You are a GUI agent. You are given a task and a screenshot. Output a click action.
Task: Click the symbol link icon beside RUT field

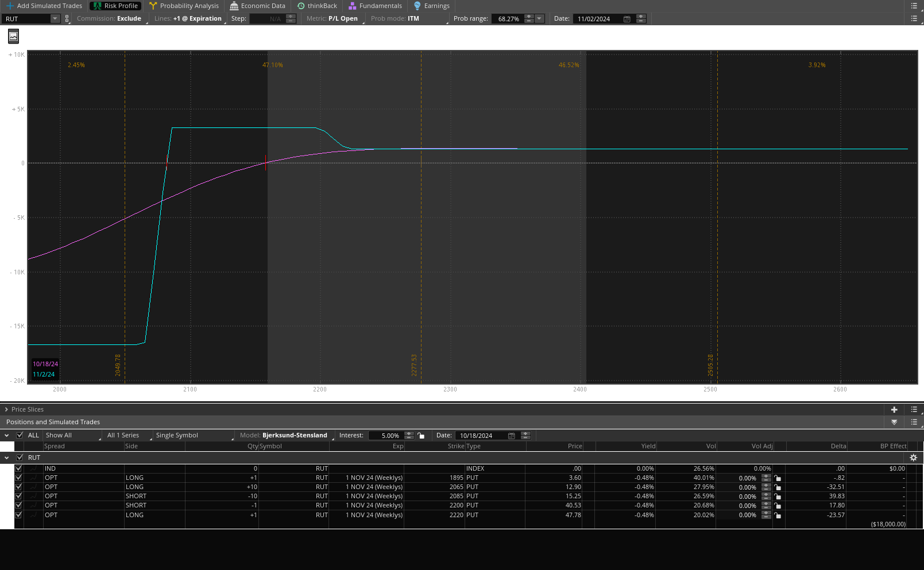click(67, 19)
